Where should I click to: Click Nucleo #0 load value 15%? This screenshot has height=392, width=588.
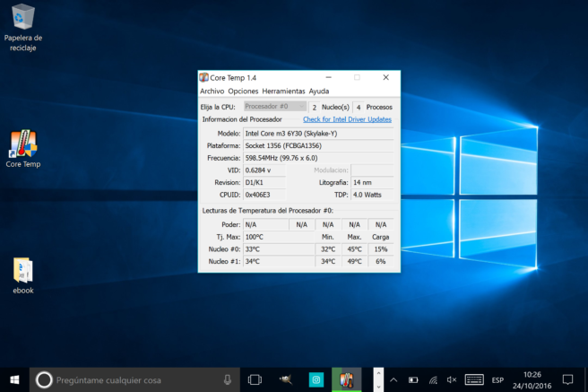[381, 249]
